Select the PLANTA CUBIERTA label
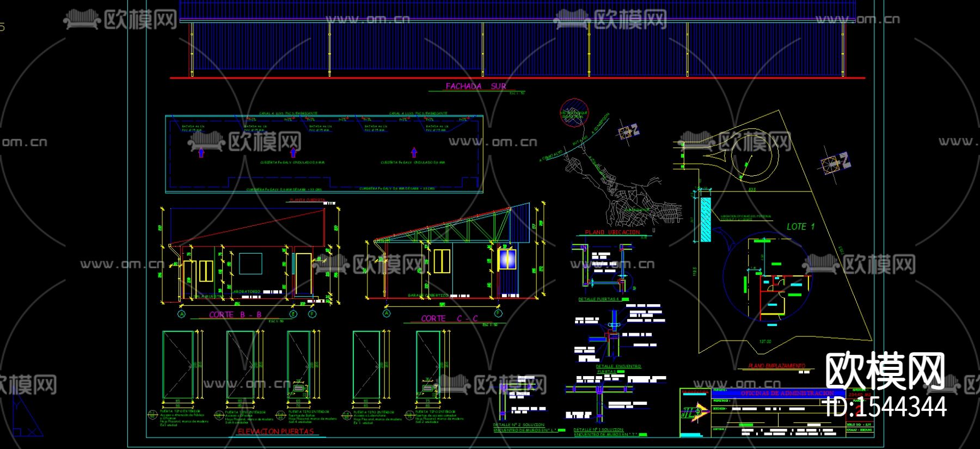Viewport: 980px width, 449px height. pyautogui.click(x=307, y=200)
